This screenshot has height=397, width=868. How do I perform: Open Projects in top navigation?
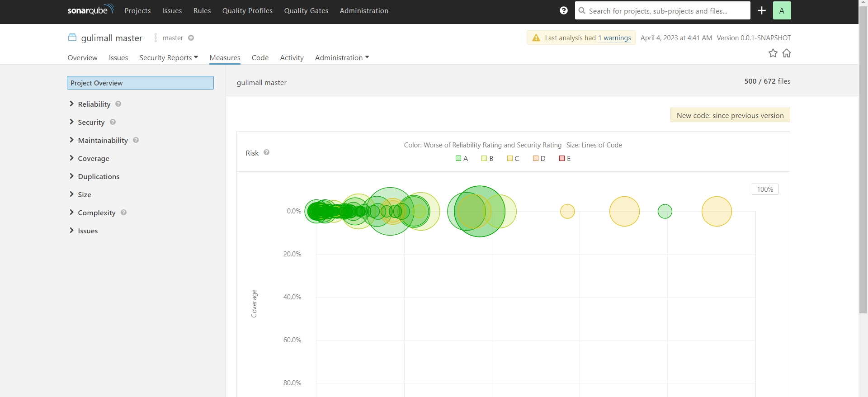coord(137,10)
